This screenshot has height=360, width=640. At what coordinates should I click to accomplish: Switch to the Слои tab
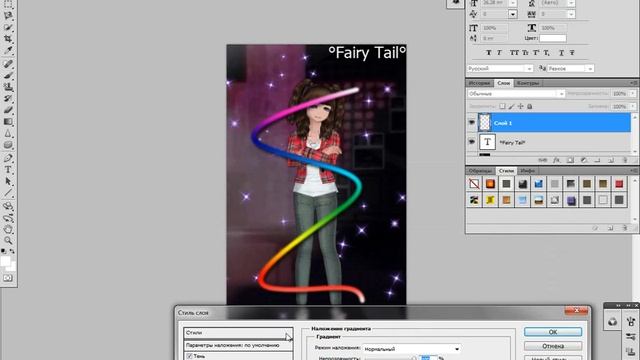tap(503, 83)
